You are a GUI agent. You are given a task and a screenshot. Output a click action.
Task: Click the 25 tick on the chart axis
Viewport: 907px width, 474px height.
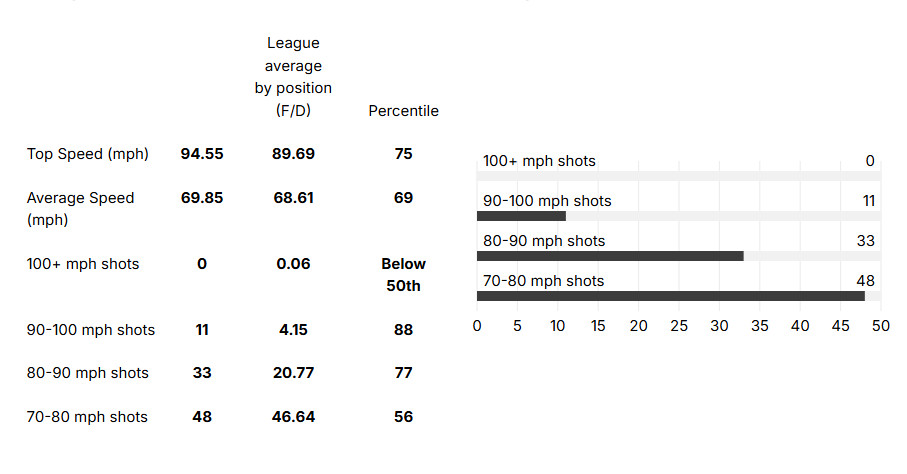tap(679, 326)
